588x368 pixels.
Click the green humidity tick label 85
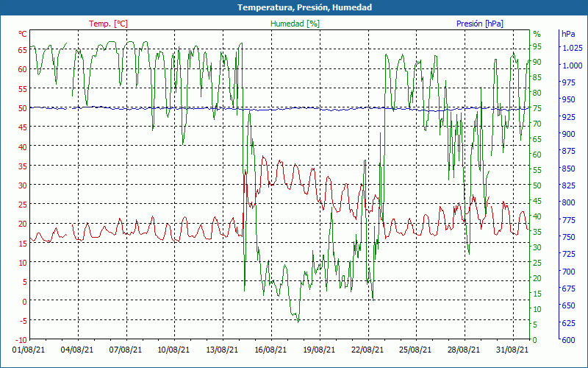537,77
